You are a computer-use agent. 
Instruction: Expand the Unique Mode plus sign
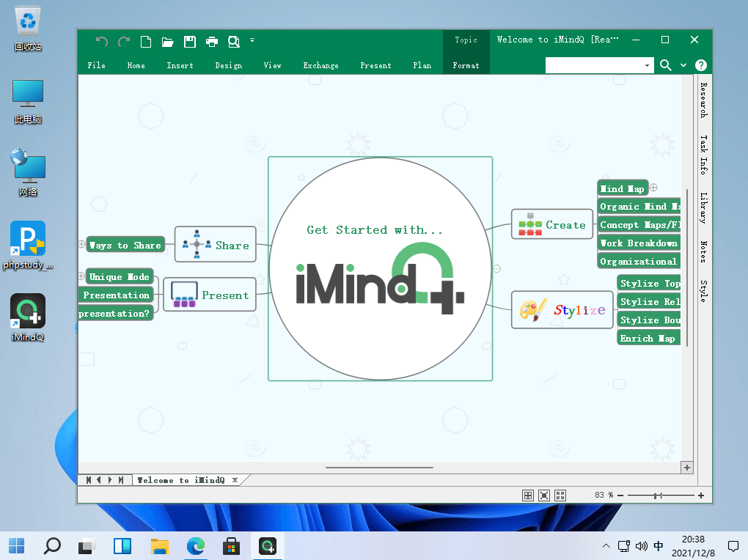[81, 276]
